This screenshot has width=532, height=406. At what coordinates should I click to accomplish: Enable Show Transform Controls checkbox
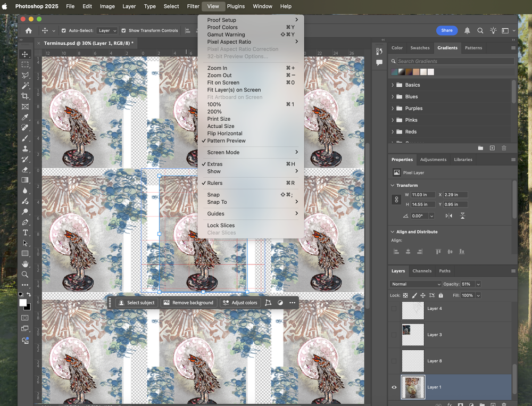point(124,31)
